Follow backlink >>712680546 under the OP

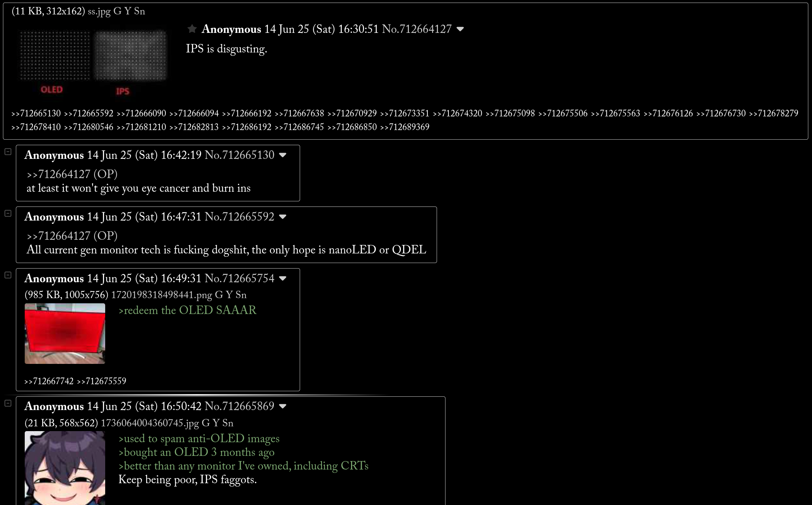pos(89,127)
